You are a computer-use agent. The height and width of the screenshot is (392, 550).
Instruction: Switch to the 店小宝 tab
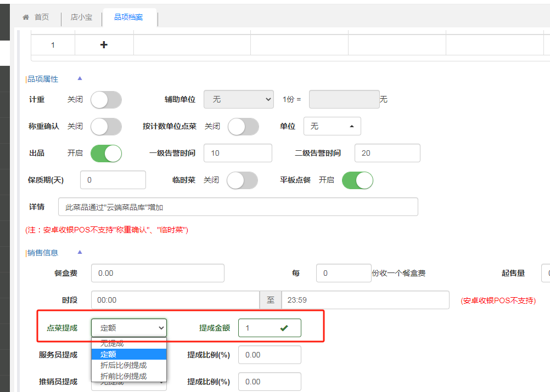[x=81, y=18]
